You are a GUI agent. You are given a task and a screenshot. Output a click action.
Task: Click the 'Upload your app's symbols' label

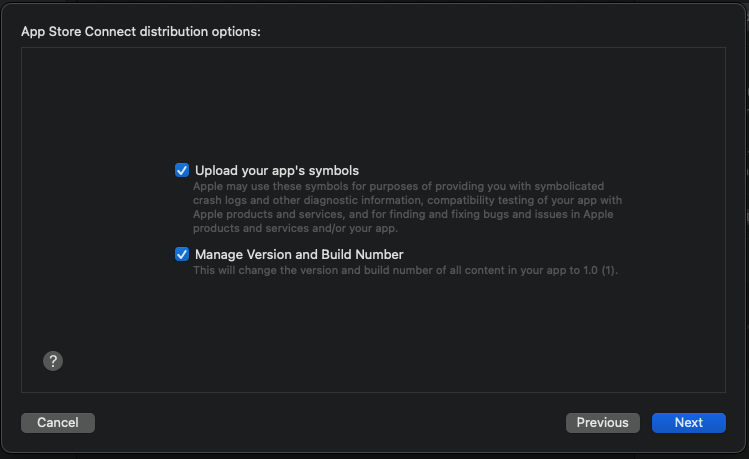[277, 171]
